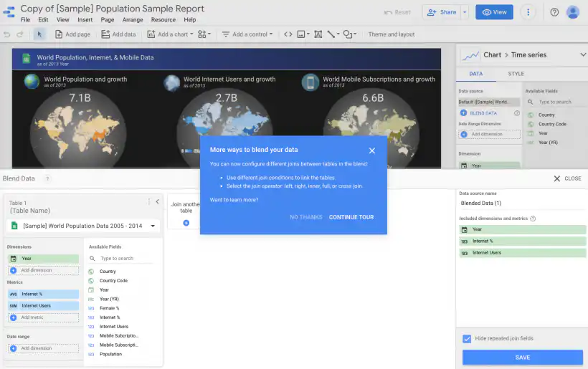The width and height of the screenshot is (588, 369).
Task: Open the Resource menu
Action: [x=163, y=20]
